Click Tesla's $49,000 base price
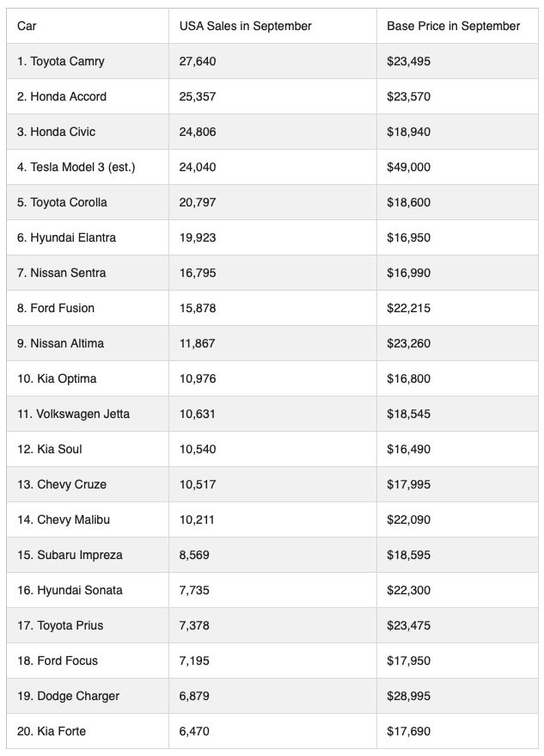This screenshot has height=756, width=544. 408,167
